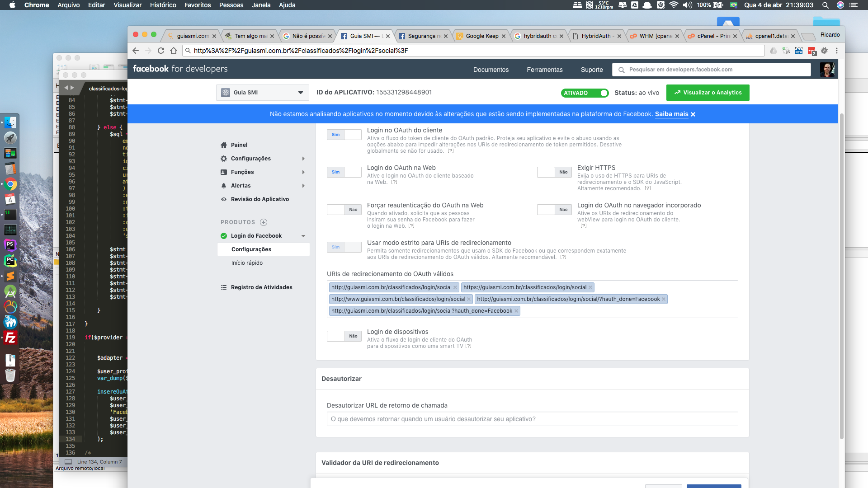Open Spotlight search in menu bar
The height and width of the screenshot is (488, 868).
tap(825, 5)
